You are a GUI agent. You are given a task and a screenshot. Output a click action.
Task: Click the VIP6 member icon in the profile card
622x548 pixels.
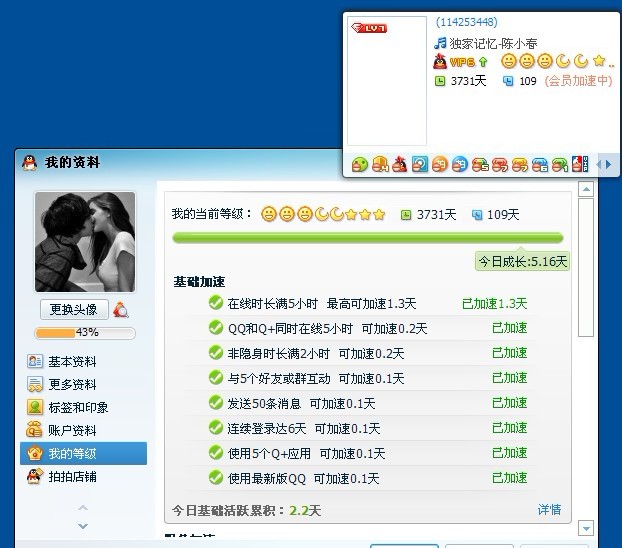tap(455, 62)
